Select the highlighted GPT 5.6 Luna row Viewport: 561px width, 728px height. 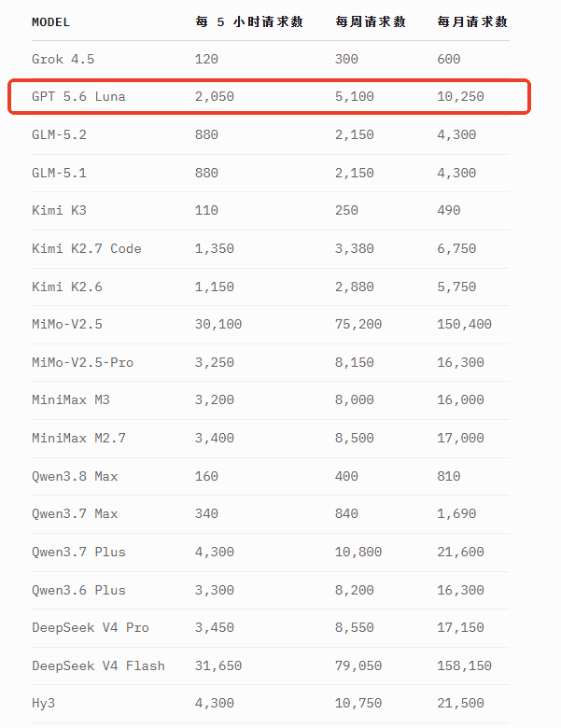[270, 96]
